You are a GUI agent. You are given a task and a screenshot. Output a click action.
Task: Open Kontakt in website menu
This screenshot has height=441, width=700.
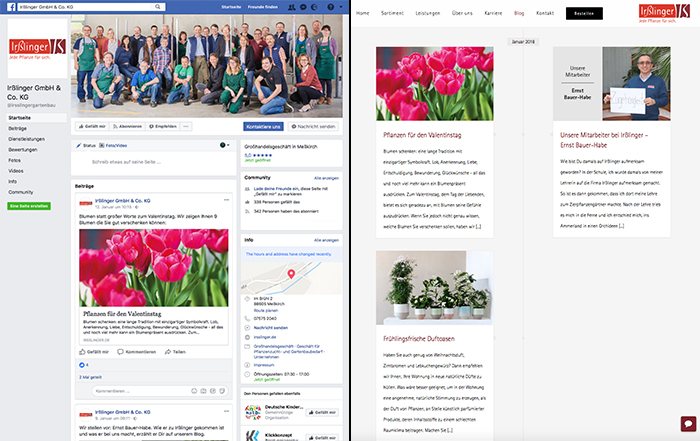tap(545, 13)
